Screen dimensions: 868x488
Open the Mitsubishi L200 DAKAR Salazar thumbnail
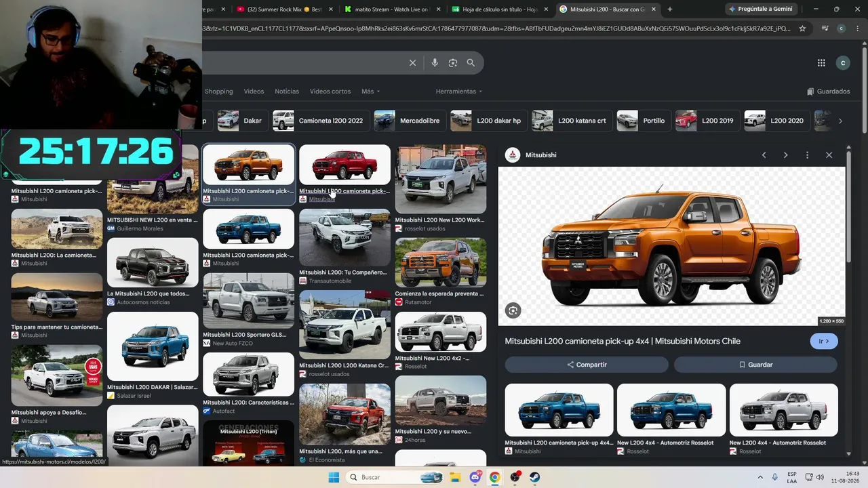[x=153, y=346]
